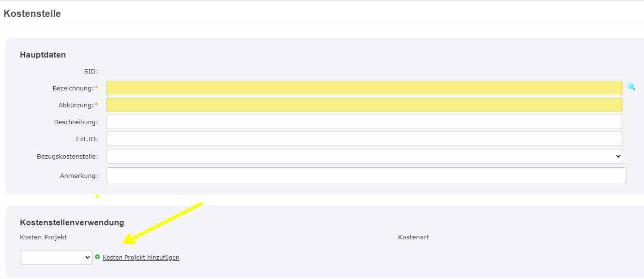Click the green plus add icon
The height and width of the screenshot is (279, 644).
point(97,257)
